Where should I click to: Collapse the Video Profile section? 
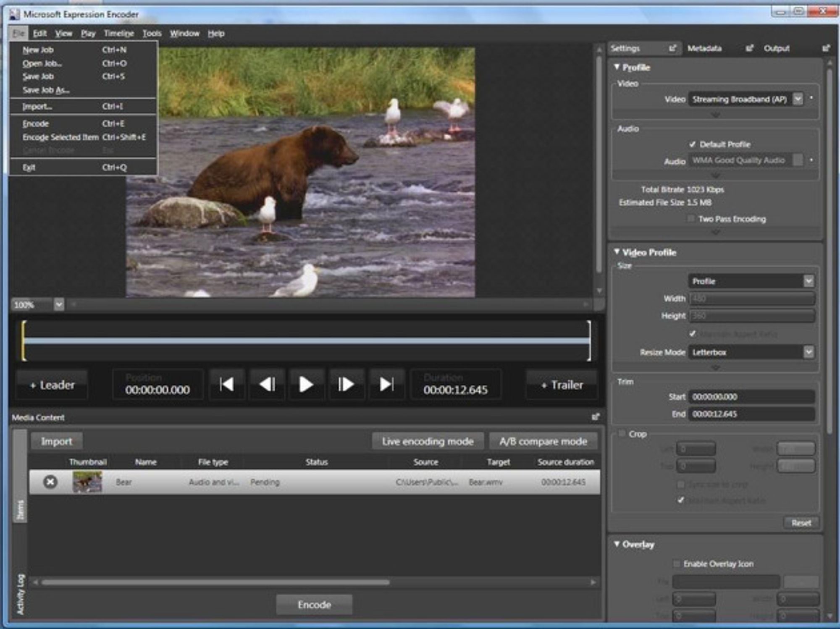point(617,252)
